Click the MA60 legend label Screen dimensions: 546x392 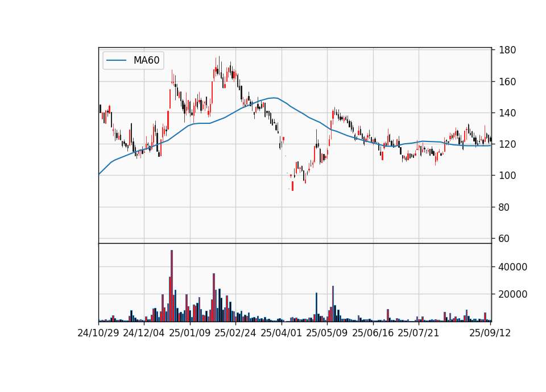tap(146, 60)
